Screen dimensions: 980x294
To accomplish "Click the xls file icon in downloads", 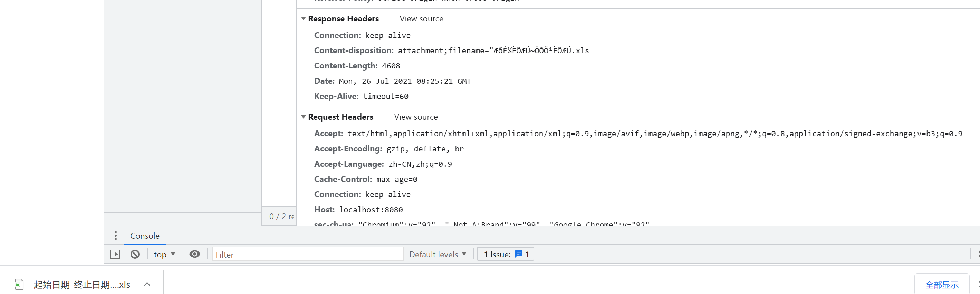I will (x=19, y=284).
